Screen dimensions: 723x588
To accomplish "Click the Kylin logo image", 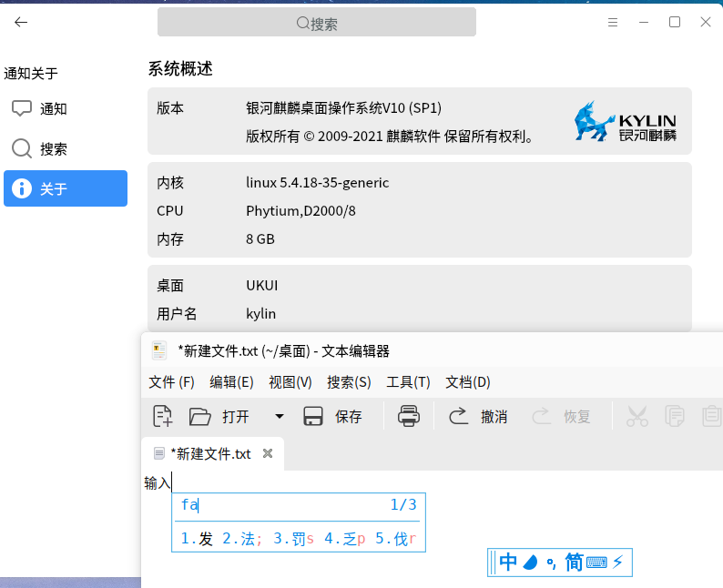I will coord(626,121).
